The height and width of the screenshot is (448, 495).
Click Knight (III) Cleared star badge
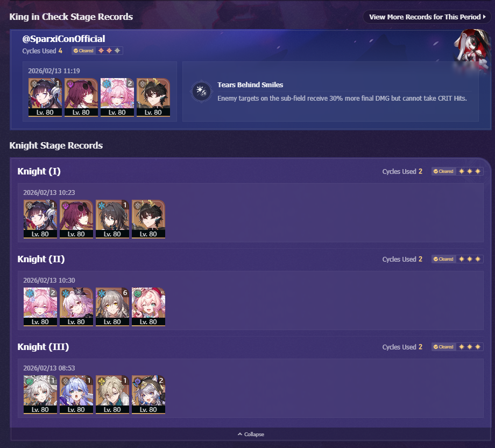pyautogui.click(x=457, y=347)
